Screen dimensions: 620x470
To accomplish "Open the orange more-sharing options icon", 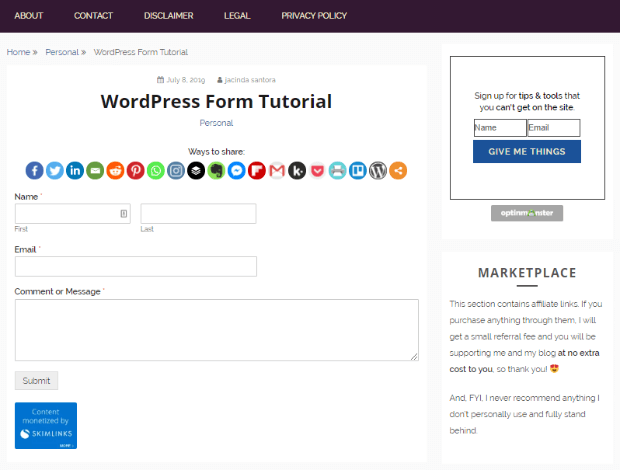I will click(x=398, y=171).
